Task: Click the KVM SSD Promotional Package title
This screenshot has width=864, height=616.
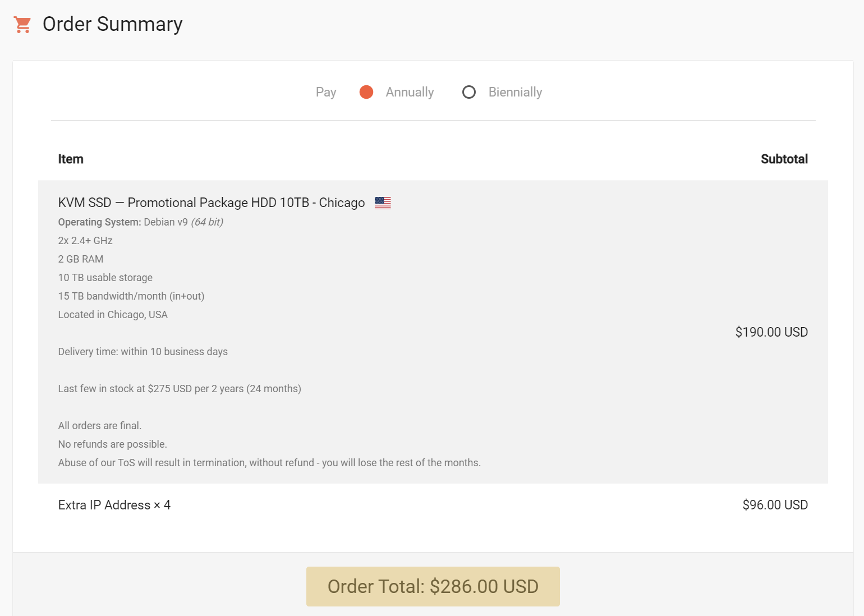Action: [x=211, y=203]
